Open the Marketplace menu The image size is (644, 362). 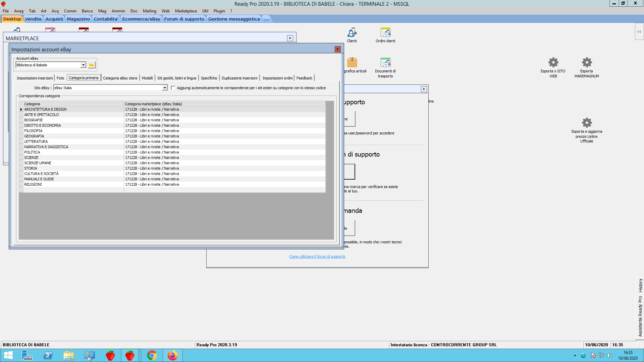[x=186, y=11]
